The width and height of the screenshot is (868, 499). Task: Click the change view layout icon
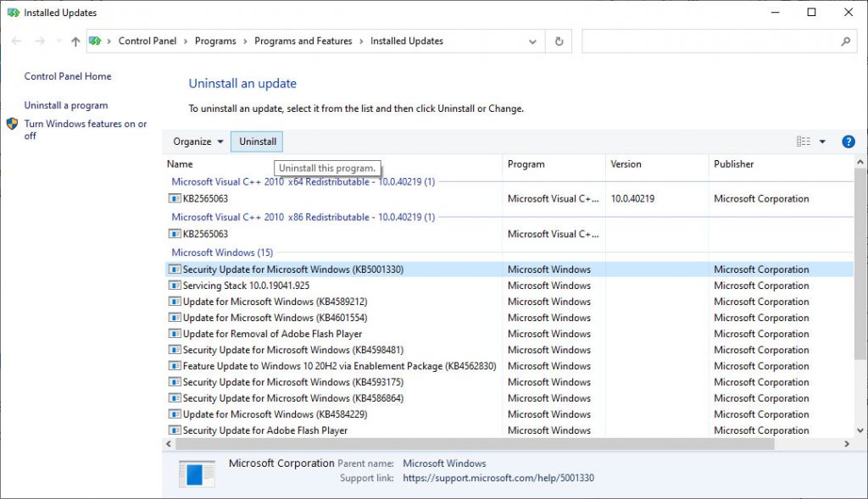pos(803,141)
